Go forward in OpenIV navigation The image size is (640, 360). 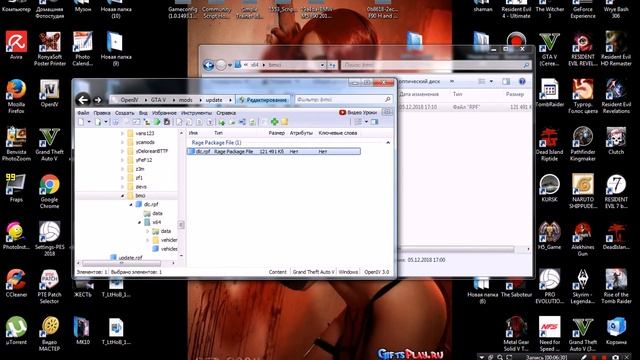pyautogui.click(x=98, y=100)
